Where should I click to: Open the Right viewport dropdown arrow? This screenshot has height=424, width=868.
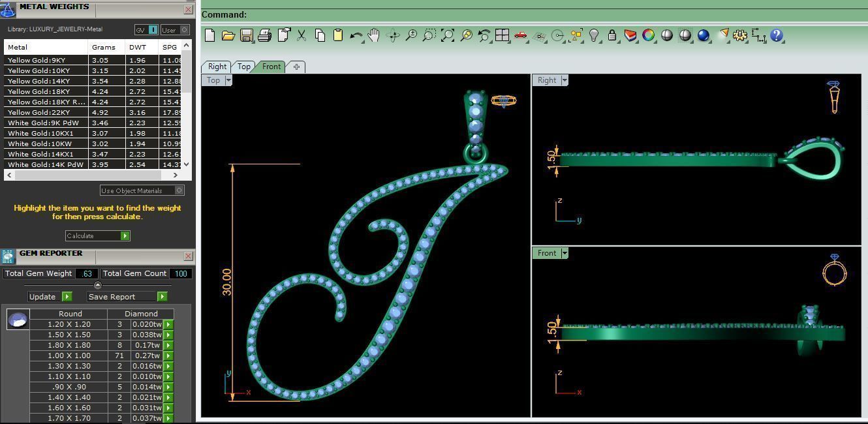pos(565,80)
